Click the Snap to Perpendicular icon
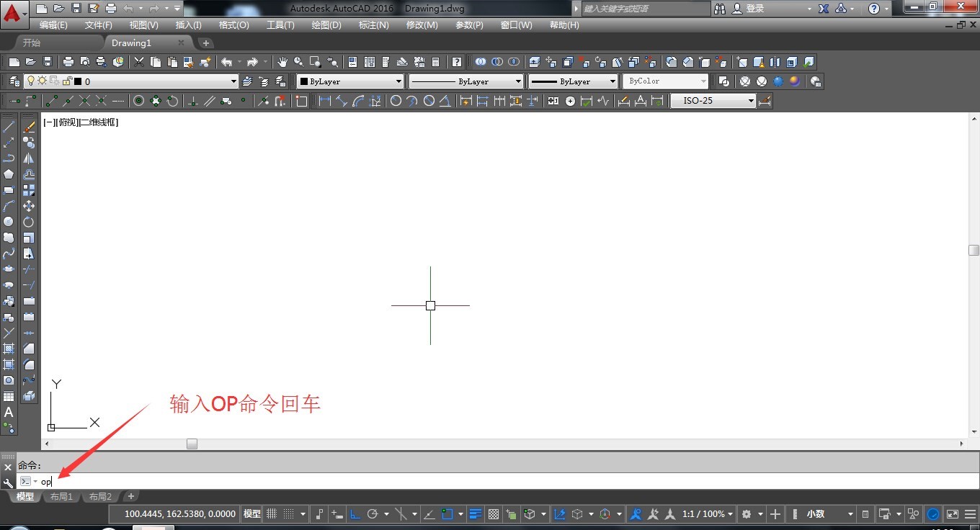The image size is (980, 530). [192, 101]
